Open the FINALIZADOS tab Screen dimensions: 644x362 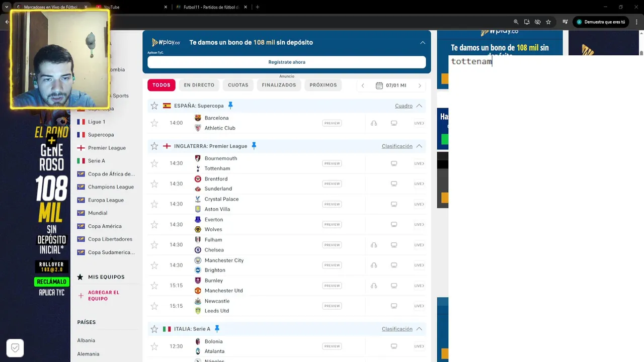point(279,85)
